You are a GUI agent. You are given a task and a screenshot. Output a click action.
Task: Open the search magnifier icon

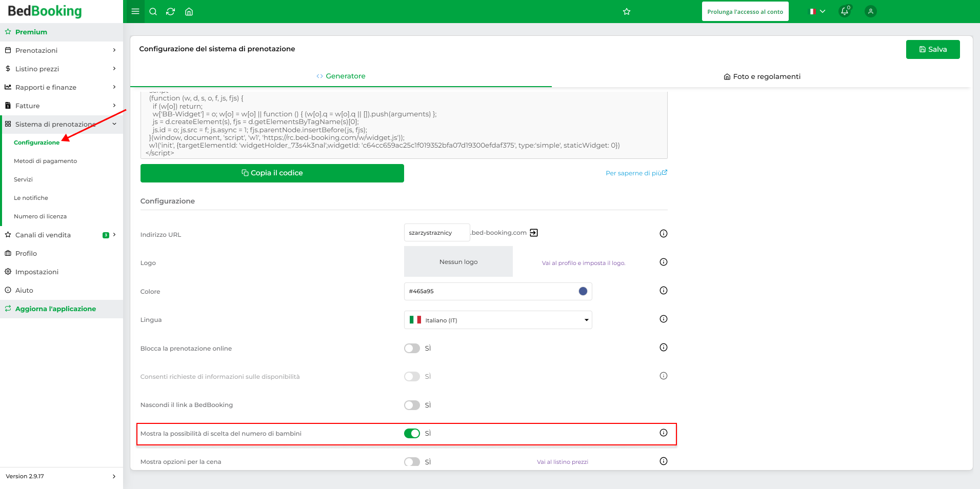[153, 11]
